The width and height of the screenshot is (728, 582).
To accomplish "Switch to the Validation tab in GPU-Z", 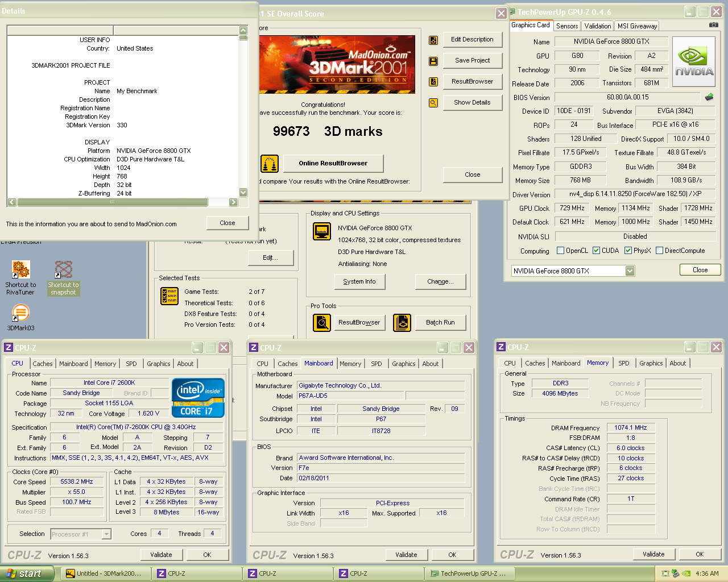I will click(598, 26).
